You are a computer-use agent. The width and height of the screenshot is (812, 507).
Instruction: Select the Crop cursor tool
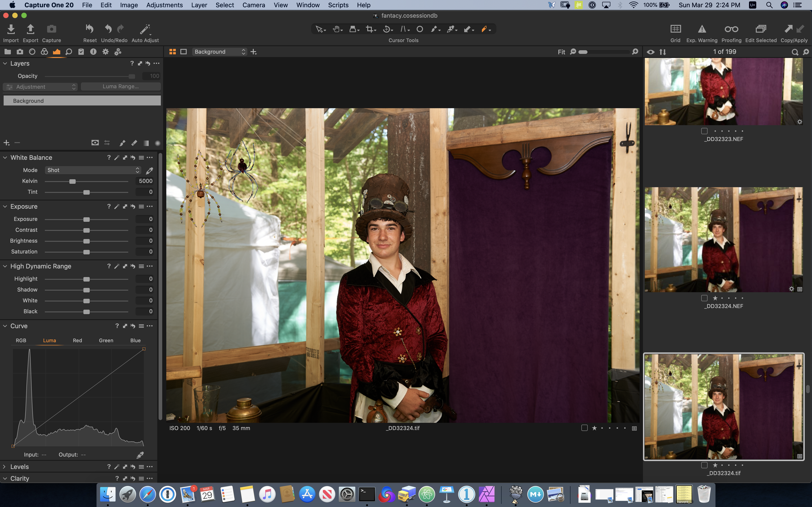pyautogui.click(x=370, y=29)
